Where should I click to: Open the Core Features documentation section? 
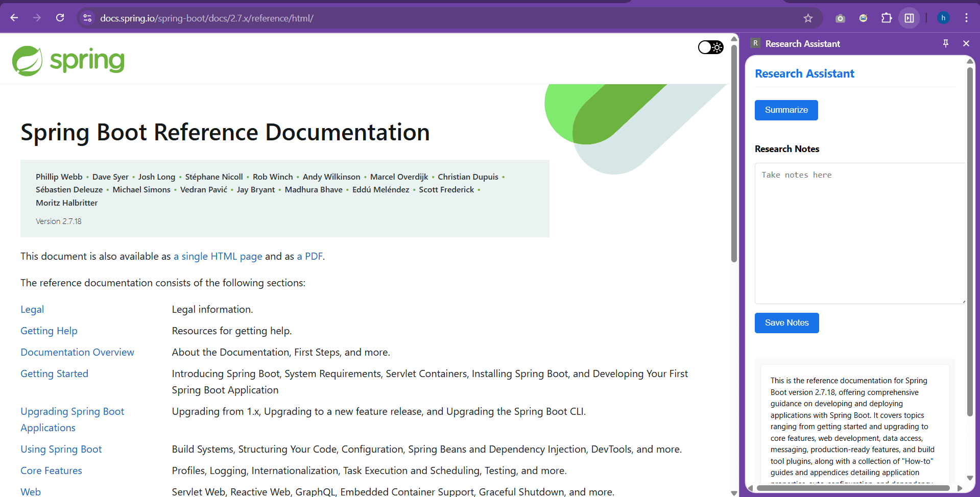coord(51,470)
